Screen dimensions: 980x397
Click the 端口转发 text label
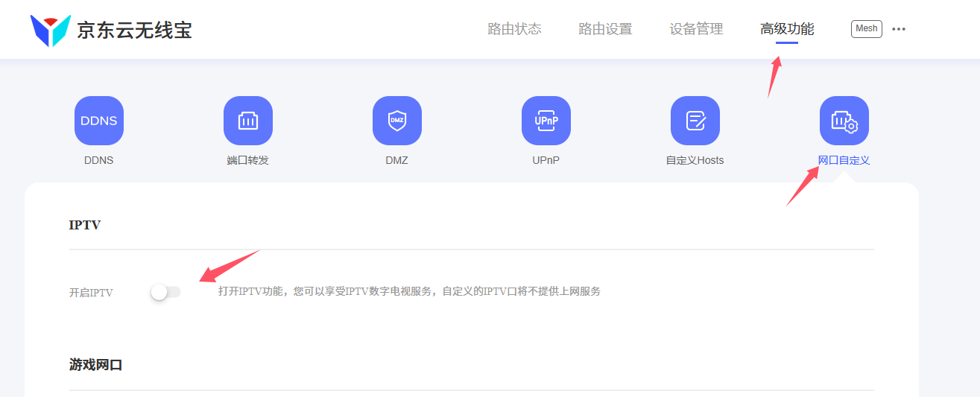click(x=248, y=160)
